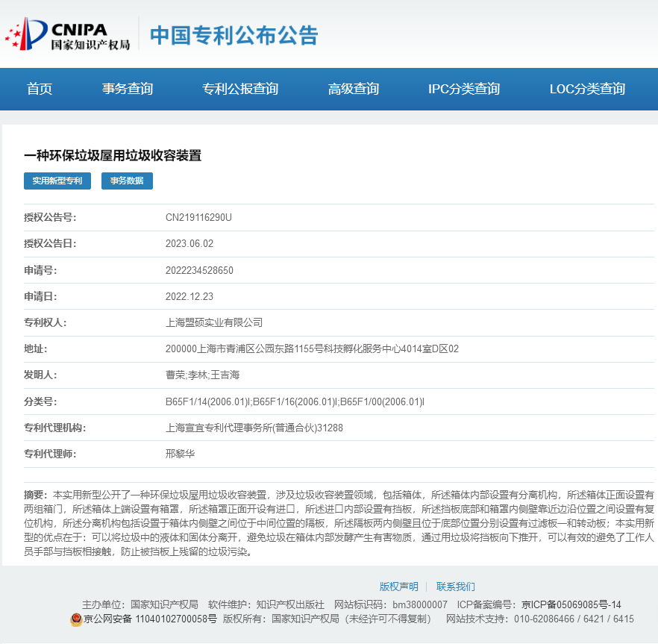Open LOC分类查询 from navigation

pyautogui.click(x=587, y=89)
